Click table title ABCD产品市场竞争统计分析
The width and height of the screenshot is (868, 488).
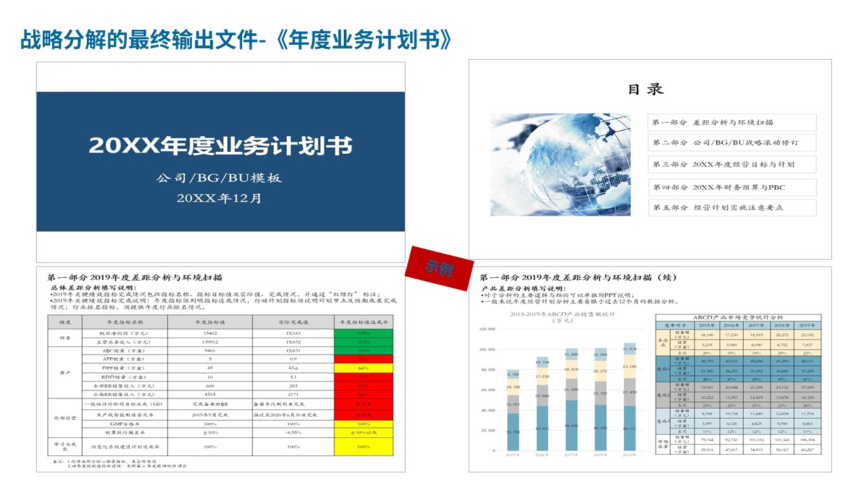pyautogui.click(x=738, y=317)
